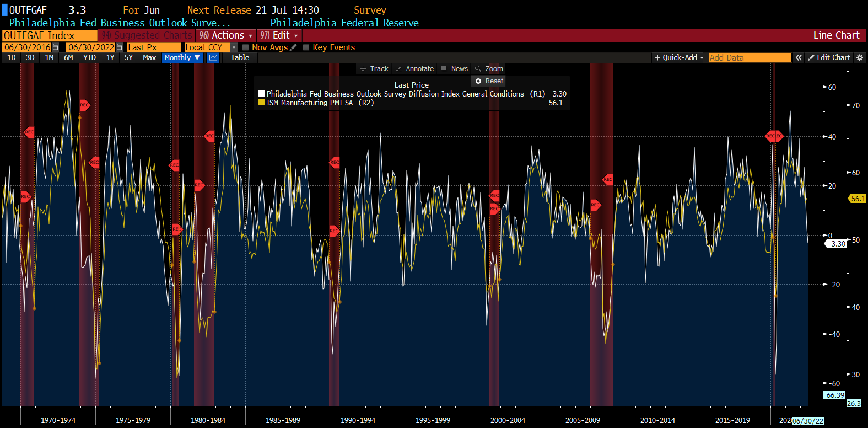Image resolution: width=868 pixels, height=428 pixels.
Task: Click the -66.39 low value label
Action: click(x=834, y=395)
